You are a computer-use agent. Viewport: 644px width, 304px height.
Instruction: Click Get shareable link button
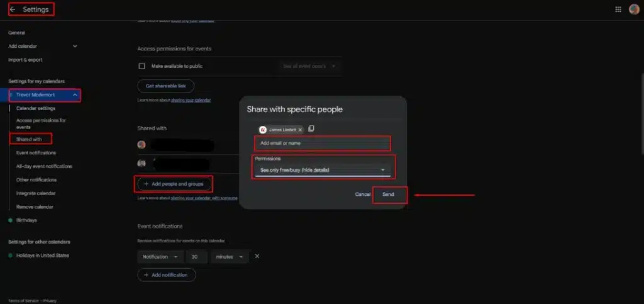point(165,86)
